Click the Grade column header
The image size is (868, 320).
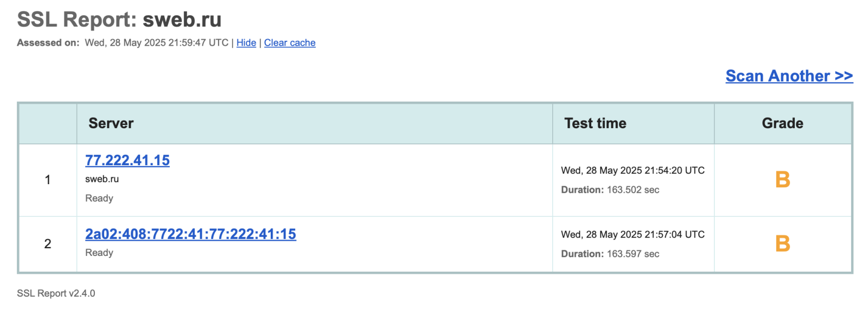[x=782, y=123]
